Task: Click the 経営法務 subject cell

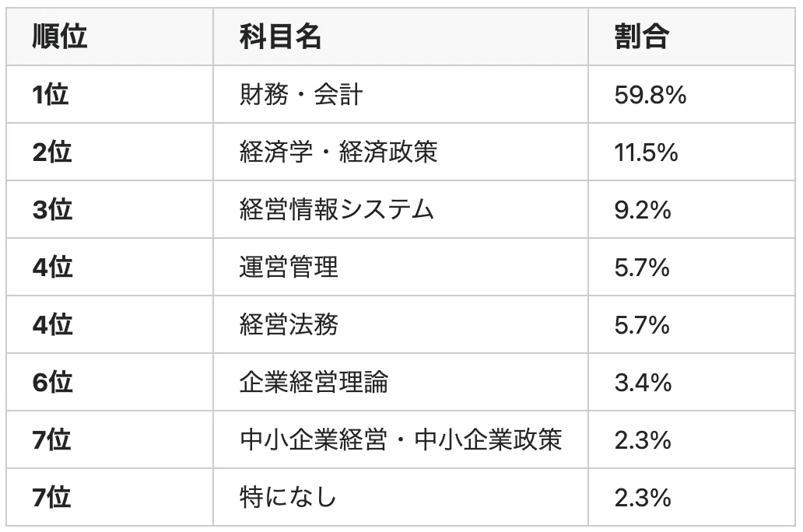Action: 401,324
